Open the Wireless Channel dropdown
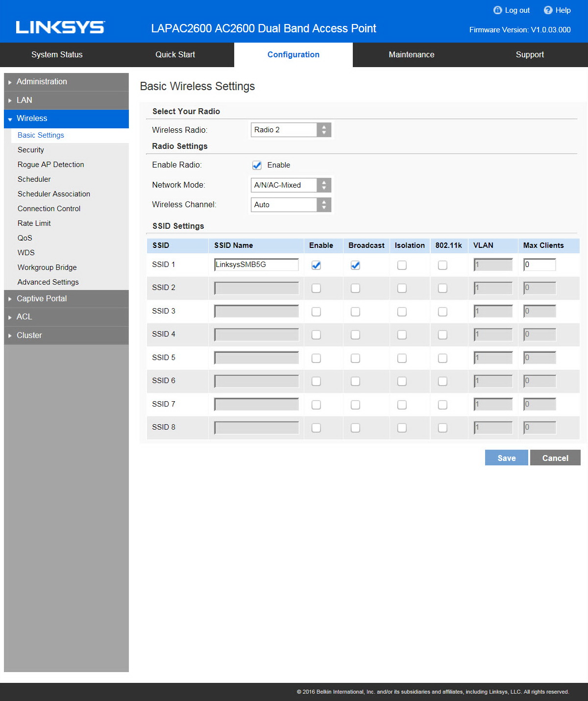The image size is (588, 701). point(291,205)
